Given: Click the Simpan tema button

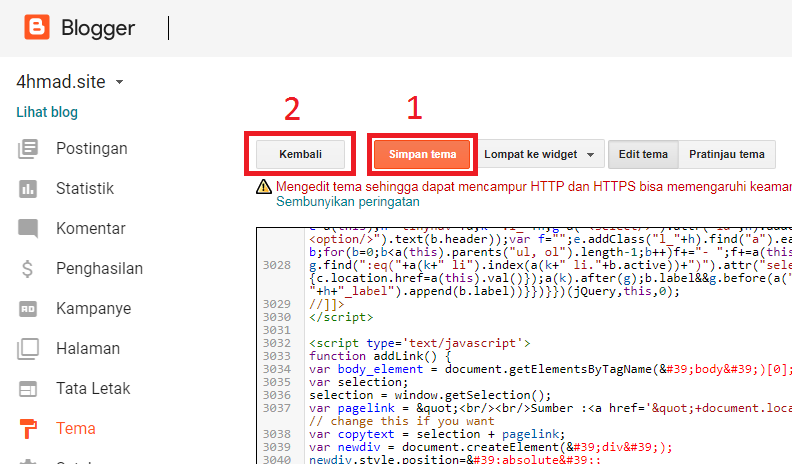Looking at the screenshot, I should coord(422,154).
